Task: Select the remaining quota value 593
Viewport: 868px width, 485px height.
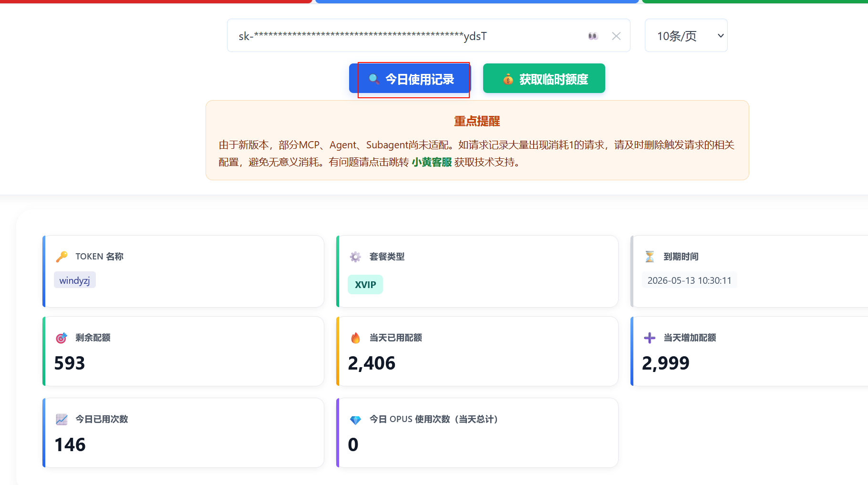Action: click(x=70, y=363)
